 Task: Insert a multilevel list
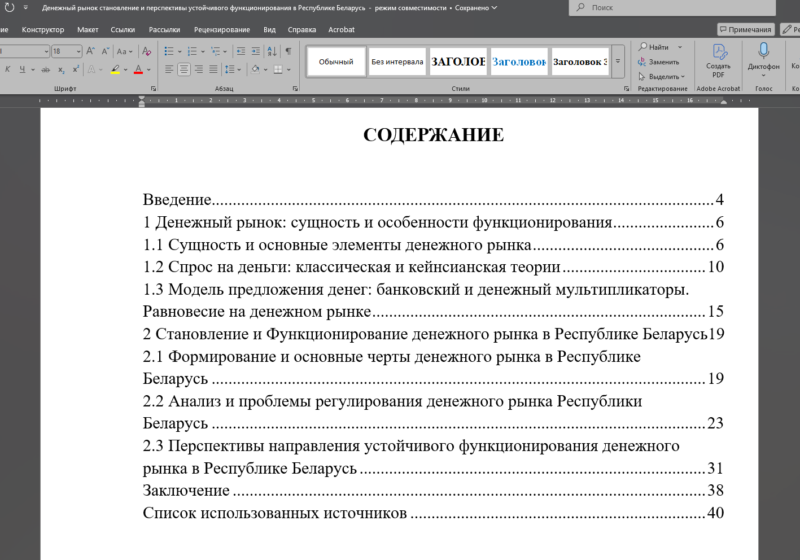click(x=215, y=51)
